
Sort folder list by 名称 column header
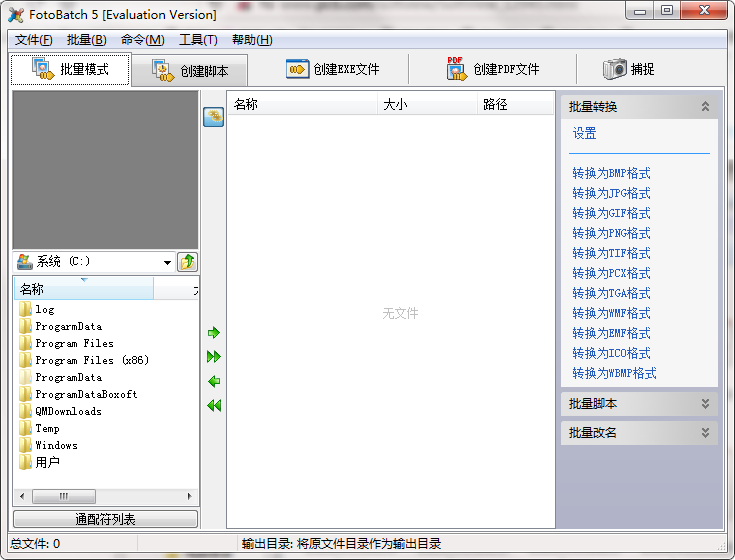[x=84, y=289]
